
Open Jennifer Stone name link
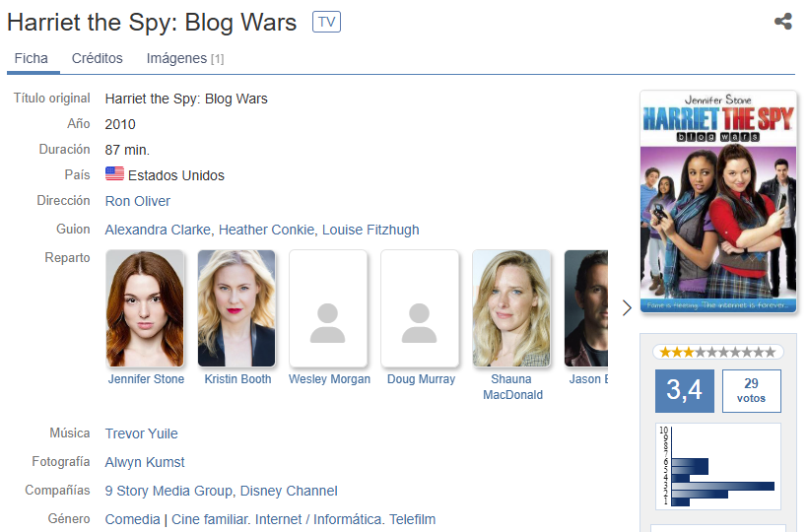[146, 379]
